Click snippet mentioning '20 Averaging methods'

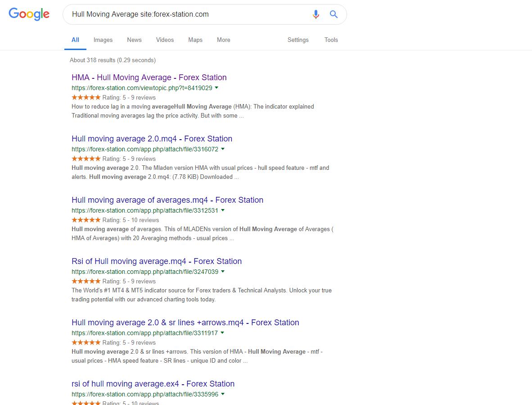click(x=202, y=233)
